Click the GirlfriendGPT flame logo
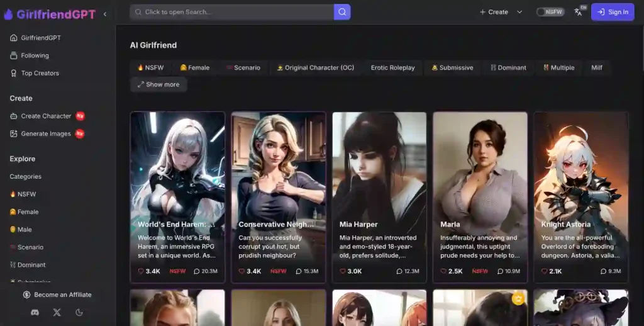This screenshot has height=326, width=644. click(x=8, y=14)
